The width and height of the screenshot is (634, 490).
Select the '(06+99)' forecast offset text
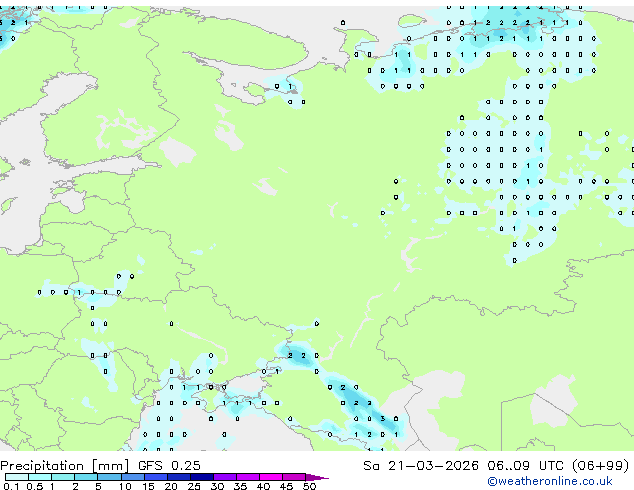(x=601, y=466)
